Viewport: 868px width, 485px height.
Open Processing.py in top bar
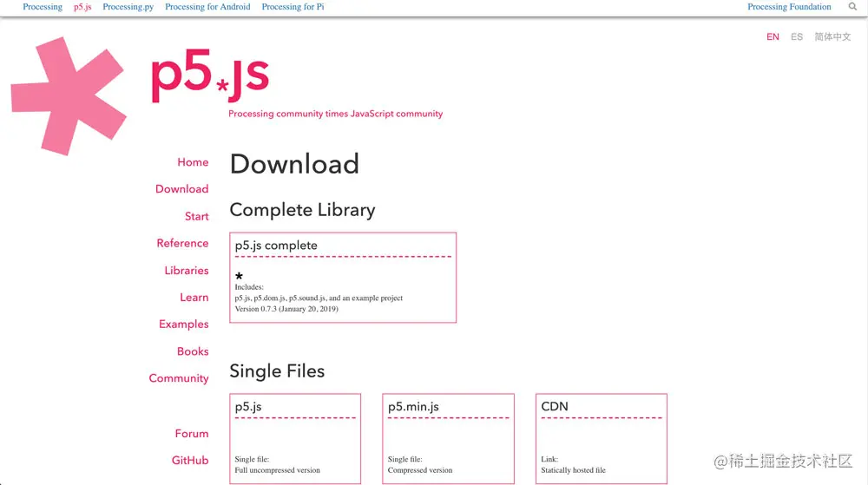pos(128,7)
